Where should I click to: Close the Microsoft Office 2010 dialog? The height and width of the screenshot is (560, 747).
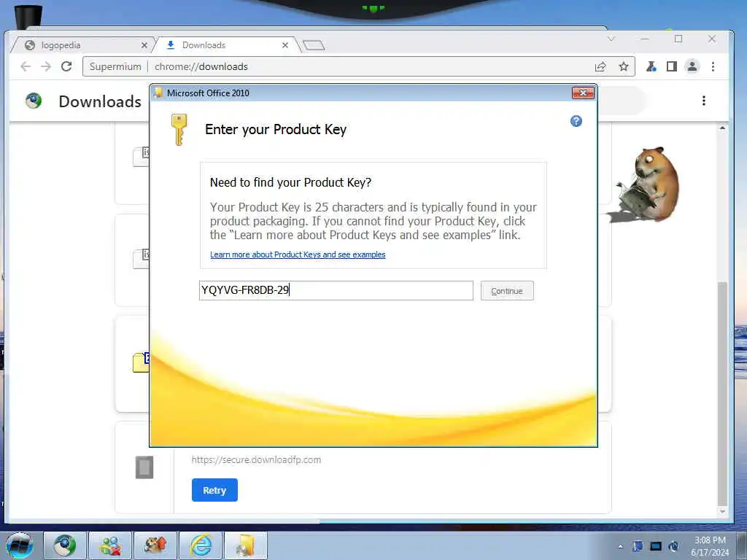pos(583,93)
